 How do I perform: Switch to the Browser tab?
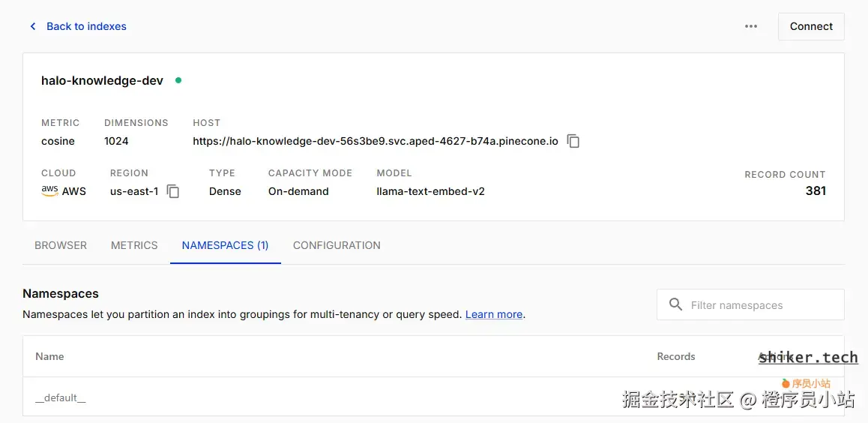click(61, 245)
